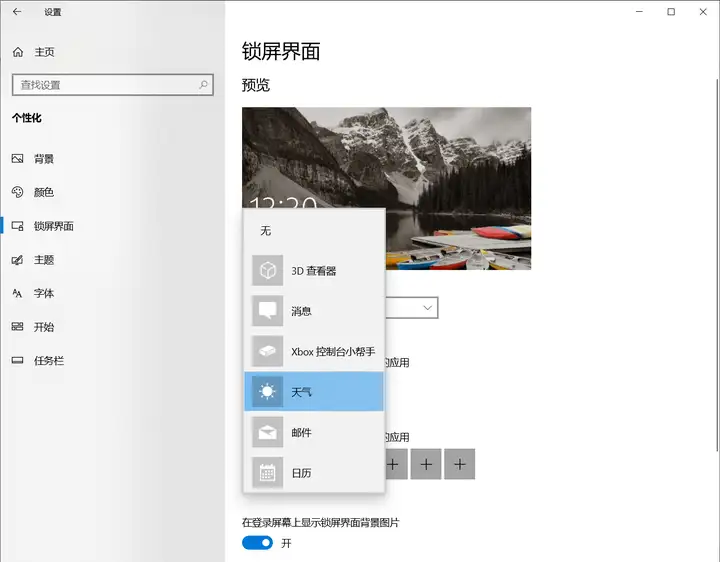720x562 pixels.
Task: Select the 天气 sun icon
Action: click(x=267, y=392)
